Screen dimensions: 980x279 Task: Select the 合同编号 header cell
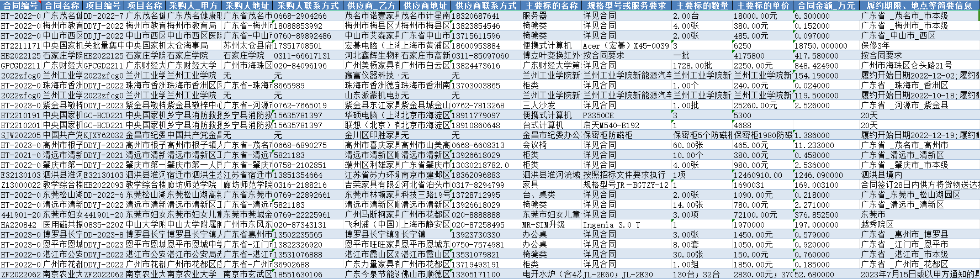[21, 6]
